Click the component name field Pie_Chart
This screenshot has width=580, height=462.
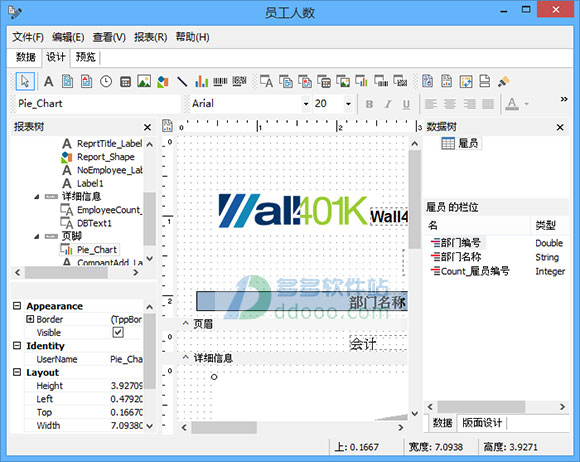98,104
